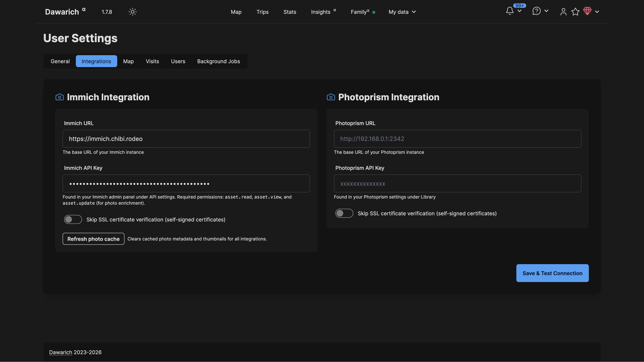Open Stats in top navigation

pos(290,12)
